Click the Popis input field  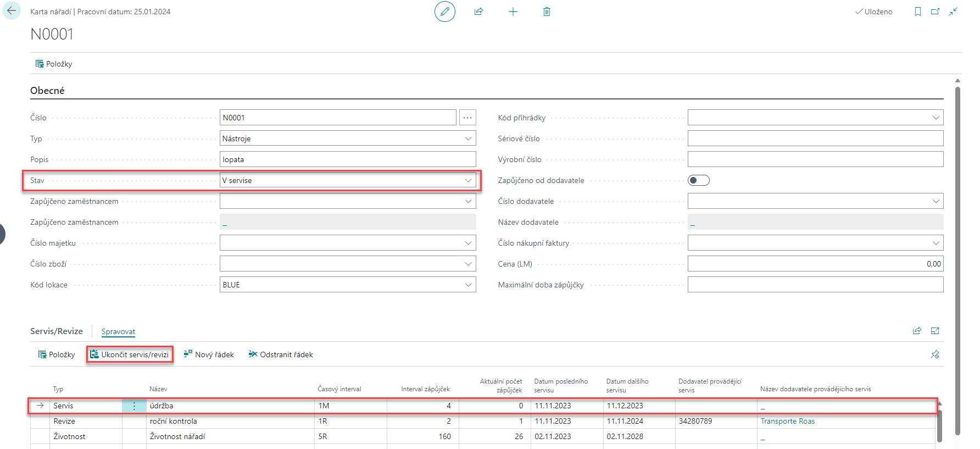tap(347, 159)
